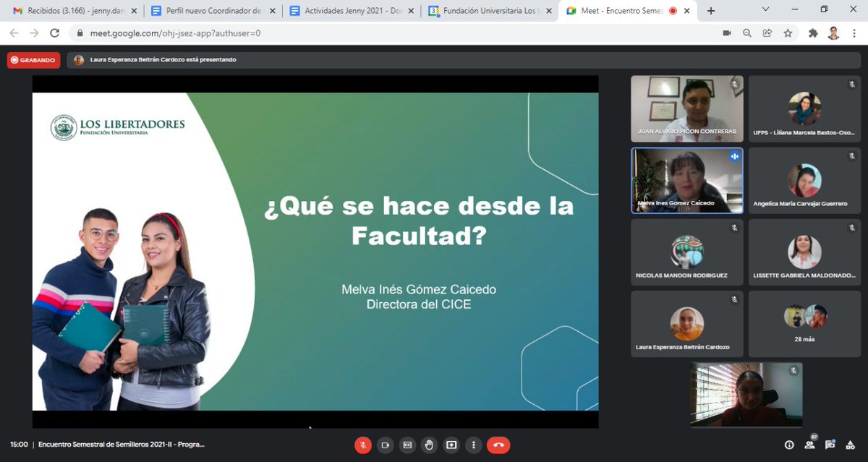Select Juan Alvaro Picon Contreras video tile
Image resolution: width=868 pixels, height=462 pixels.
click(687, 108)
